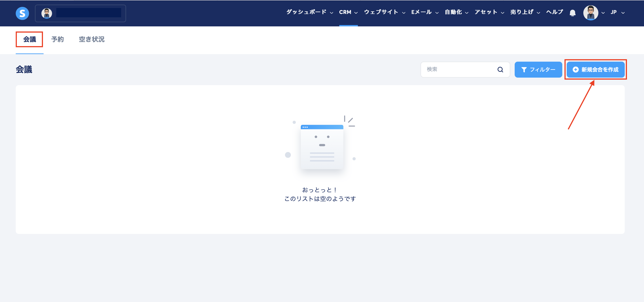Viewport: 644px width, 302px height.
Task: Switch to the 予約 tab
Action: tap(58, 39)
